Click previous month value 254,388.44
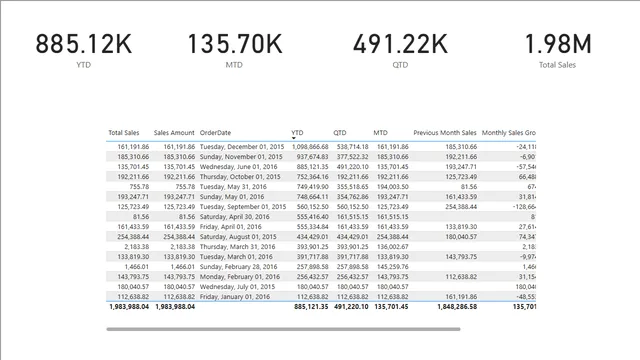 461,207
